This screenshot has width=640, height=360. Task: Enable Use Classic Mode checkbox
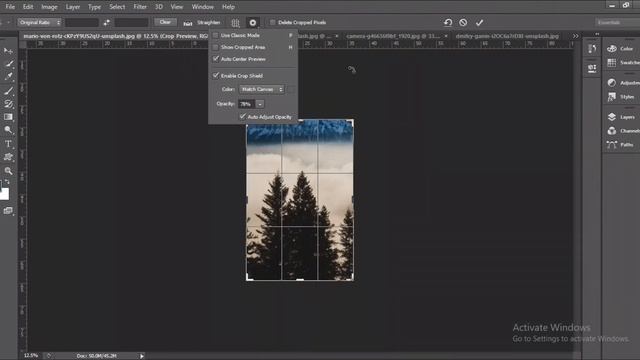coord(216,35)
